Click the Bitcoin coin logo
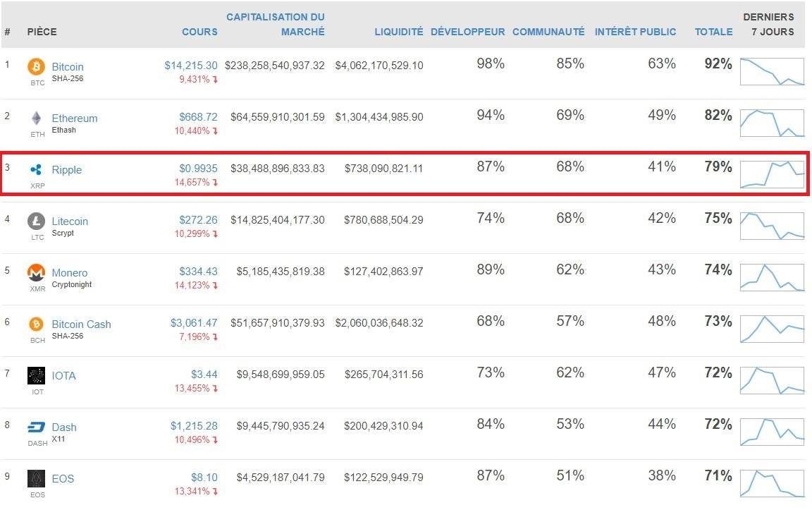The image size is (812, 510). click(x=36, y=66)
